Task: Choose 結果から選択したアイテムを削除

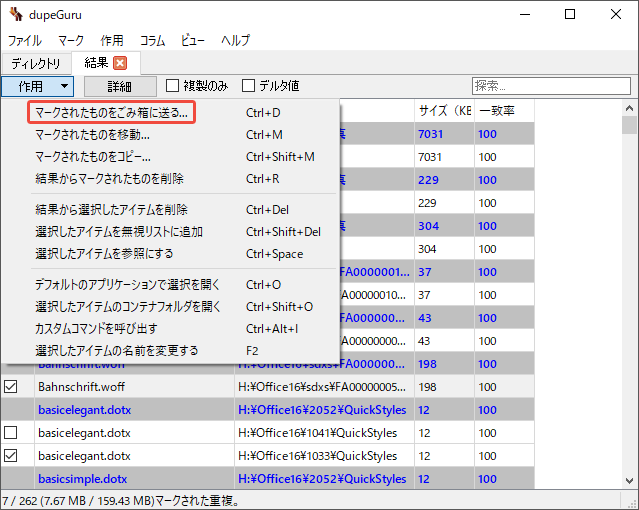Action: coord(170,210)
